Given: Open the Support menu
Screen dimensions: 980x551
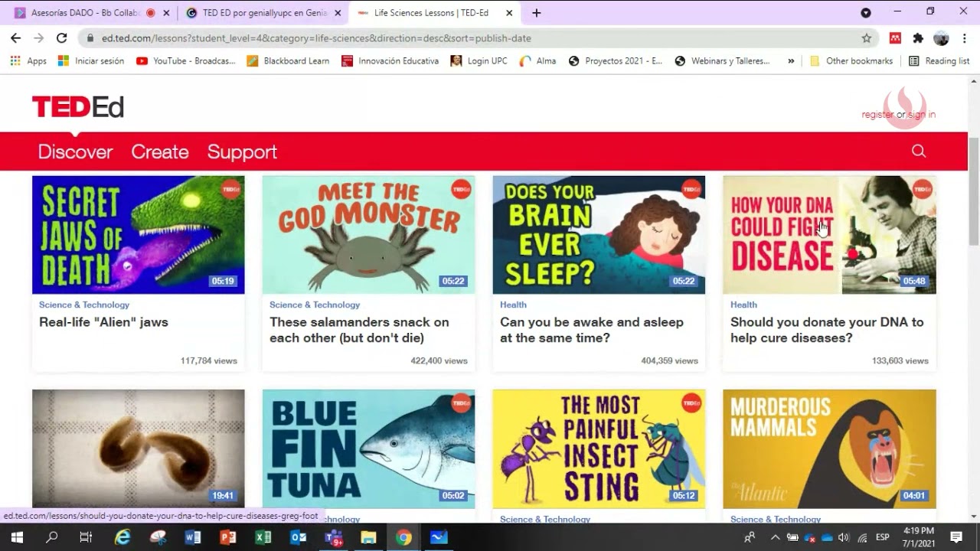Looking at the screenshot, I should coord(242,152).
